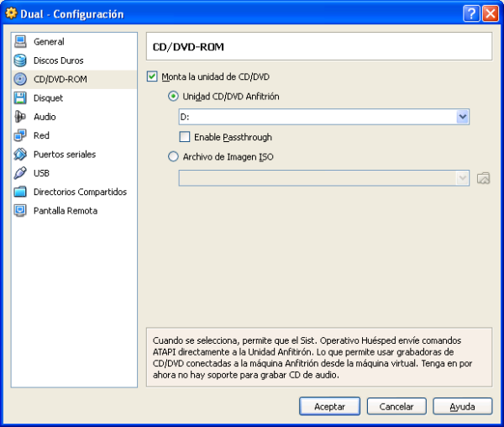Click the Puertos seriales icon
This screenshot has height=427, width=504.
coord(20,155)
